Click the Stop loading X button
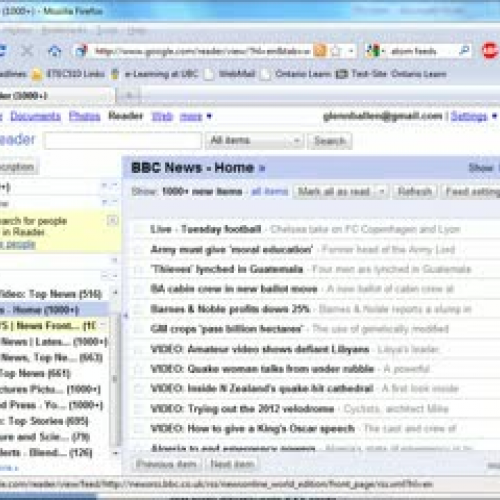The height and width of the screenshot is (500, 500). click(27, 51)
